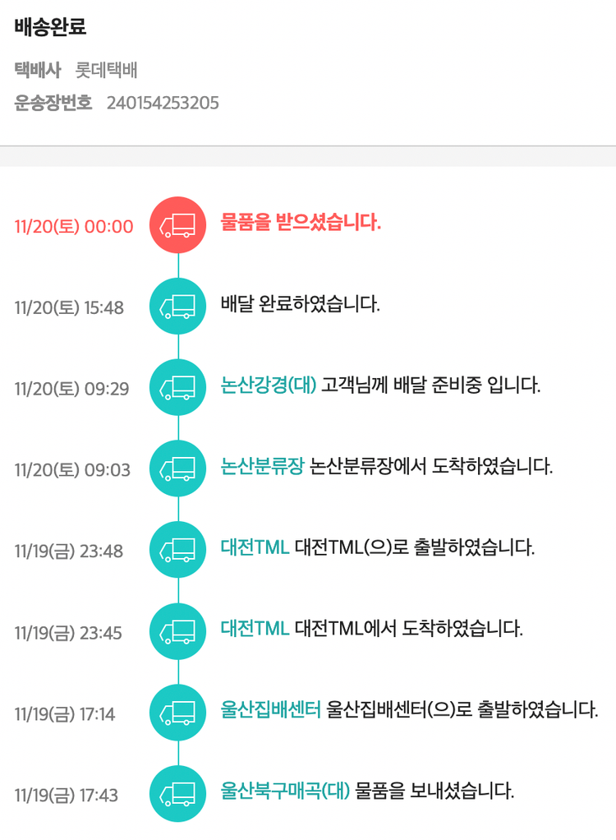This screenshot has width=616, height=840.
Task: Click the red 물품을 받으셨습니다 status text
Action: point(301,222)
